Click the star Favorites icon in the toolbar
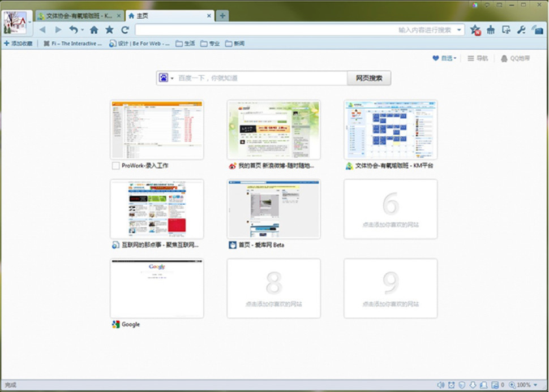 click(109, 30)
